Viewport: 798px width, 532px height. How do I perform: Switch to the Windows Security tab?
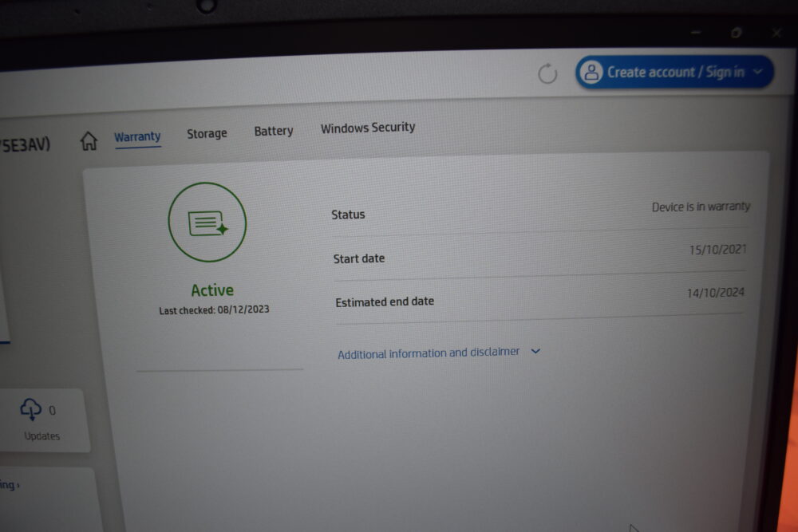[368, 128]
